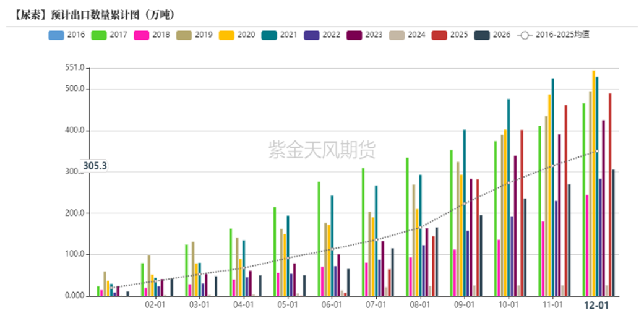The image size is (644, 313).
Task: Click the 305.3 axis pointer value label
Action: point(95,166)
